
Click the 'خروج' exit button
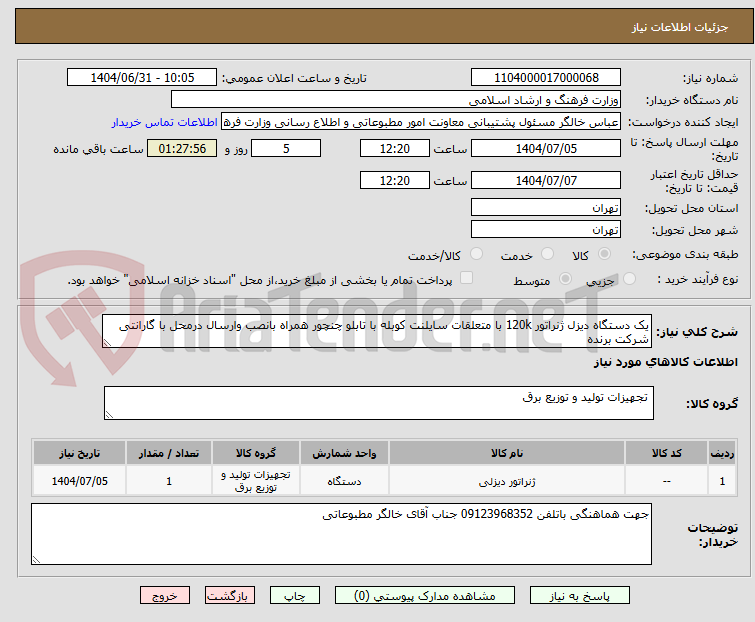[165, 596]
